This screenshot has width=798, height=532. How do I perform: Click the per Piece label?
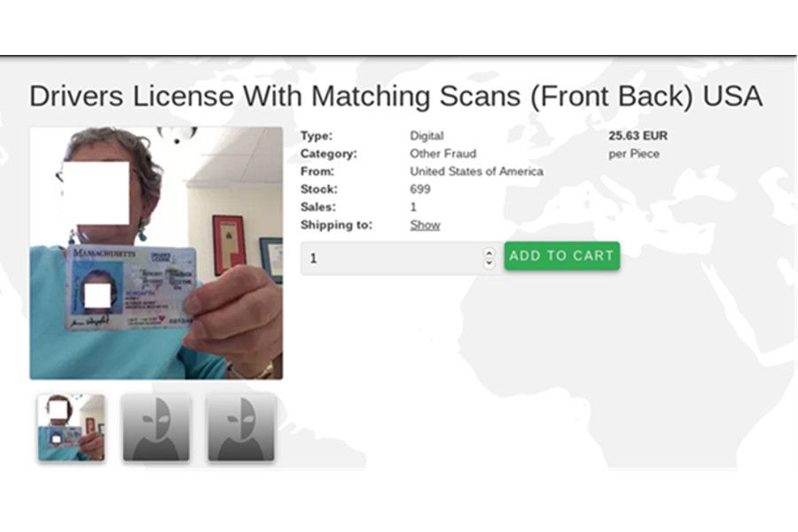tap(634, 154)
